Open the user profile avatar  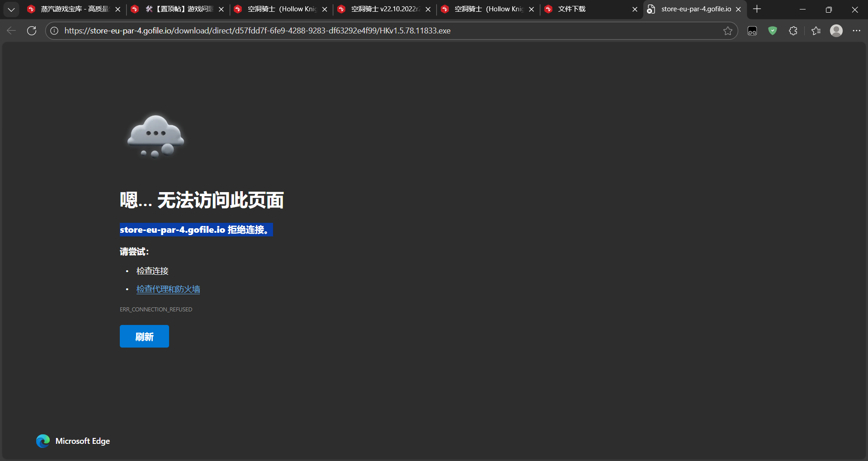[836, 31]
